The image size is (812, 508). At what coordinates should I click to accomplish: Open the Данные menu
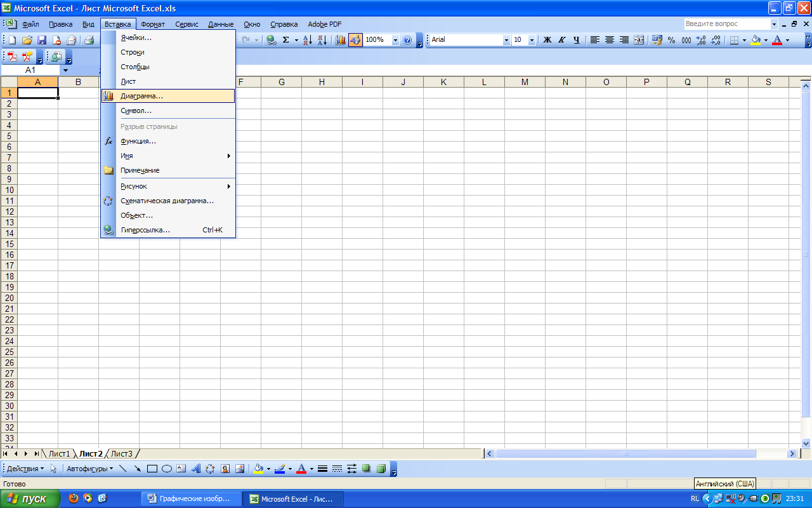tap(221, 24)
